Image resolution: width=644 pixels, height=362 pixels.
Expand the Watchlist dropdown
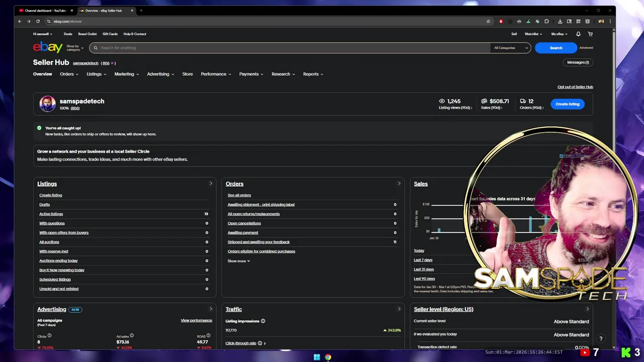pyautogui.click(x=533, y=34)
